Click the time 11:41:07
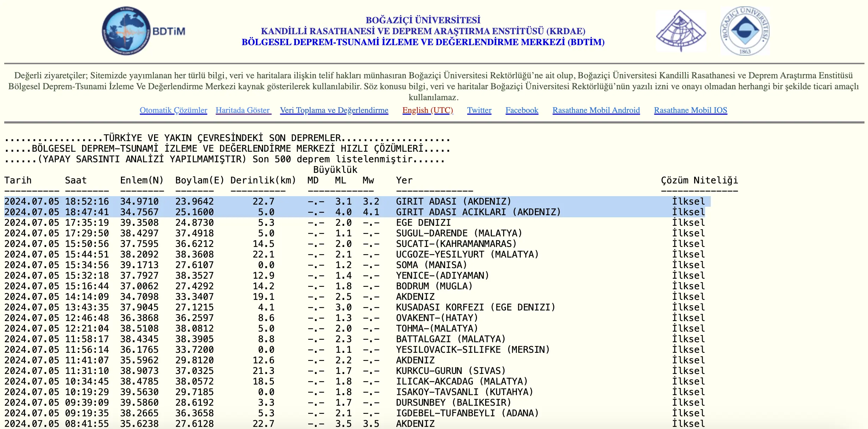Screen dimensions: 868x429 tap(87, 360)
